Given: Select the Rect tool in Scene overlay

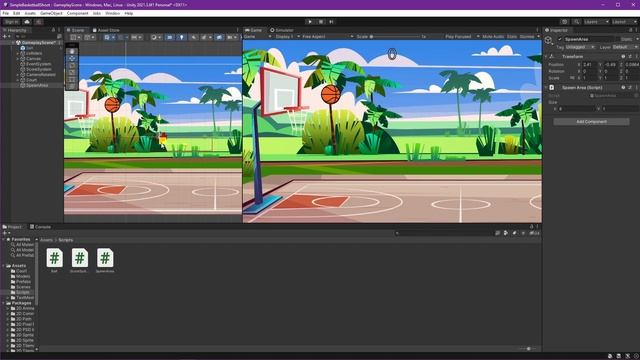Looking at the screenshot, I should (72, 79).
